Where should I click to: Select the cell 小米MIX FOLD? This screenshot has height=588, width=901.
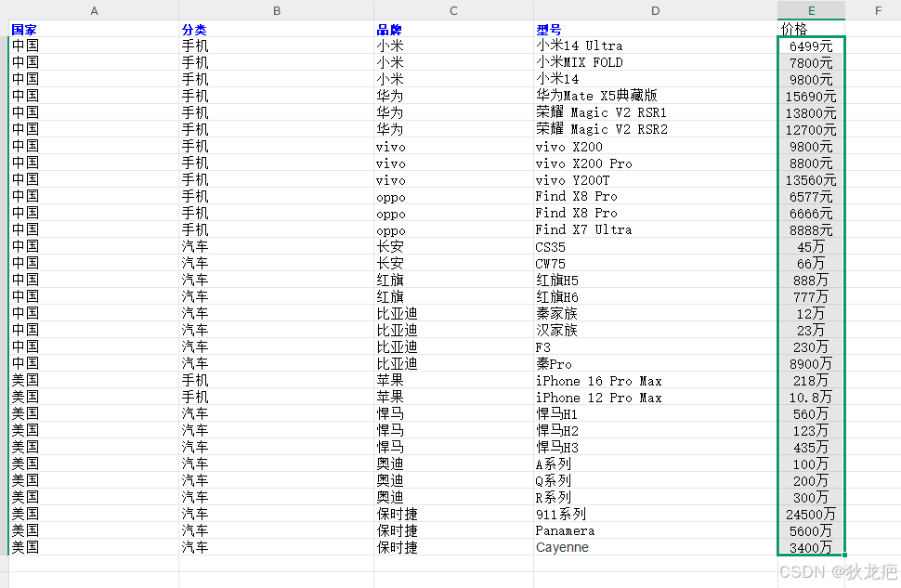655,62
